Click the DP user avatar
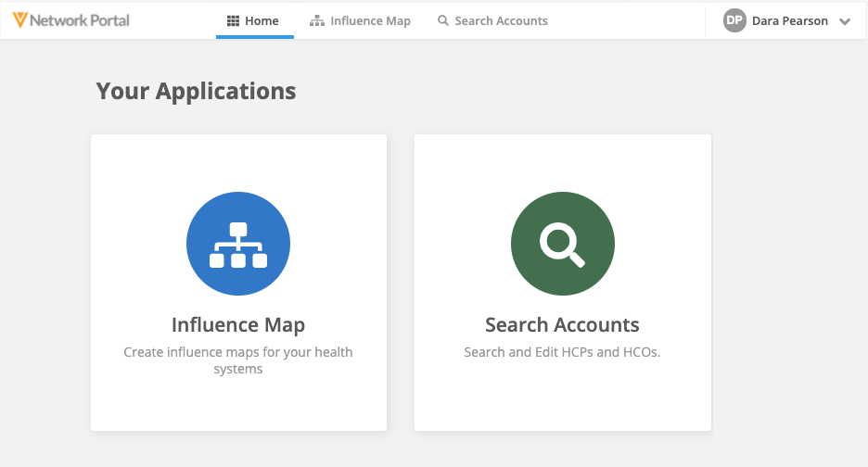 (734, 20)
